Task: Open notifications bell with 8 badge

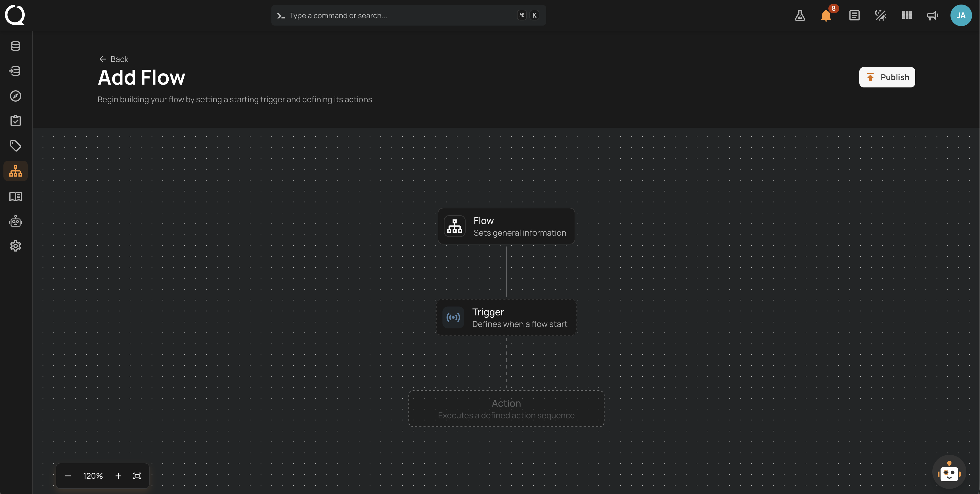Action: tap(826, 15)
